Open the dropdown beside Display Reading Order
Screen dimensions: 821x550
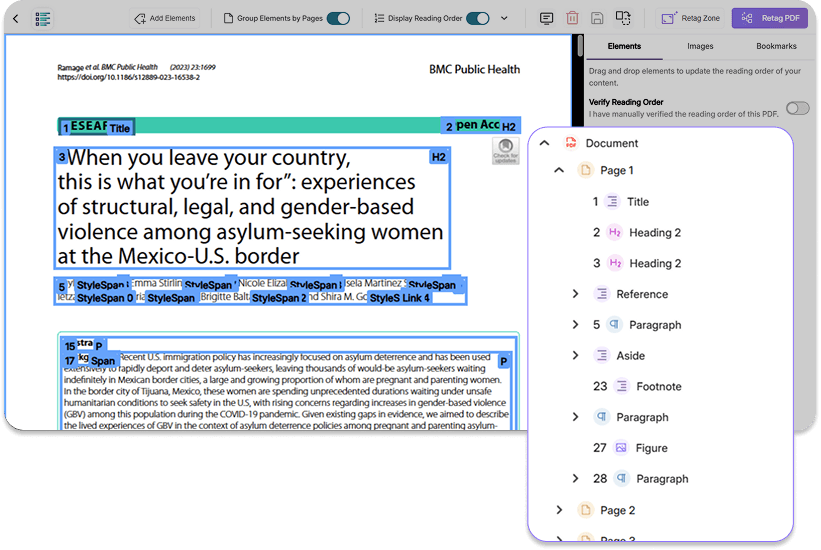(504, 18)
